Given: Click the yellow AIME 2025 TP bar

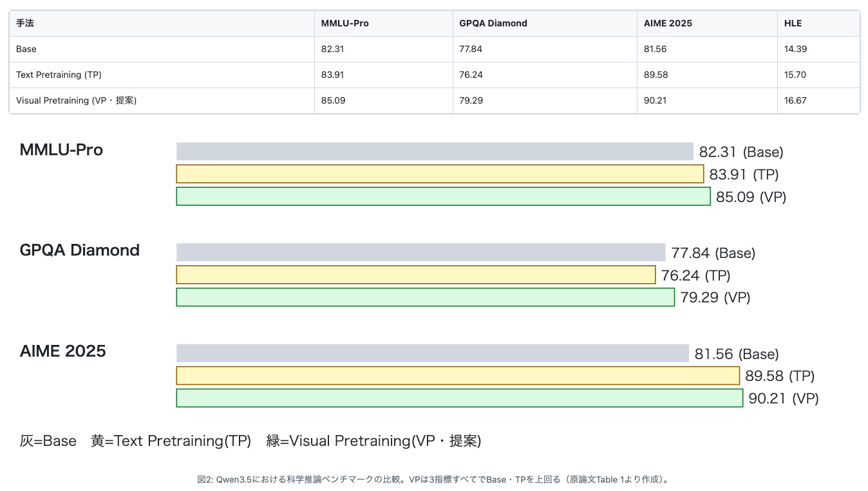Looking at the screenshot, I should pyautogui.click(x=458, y=375).
